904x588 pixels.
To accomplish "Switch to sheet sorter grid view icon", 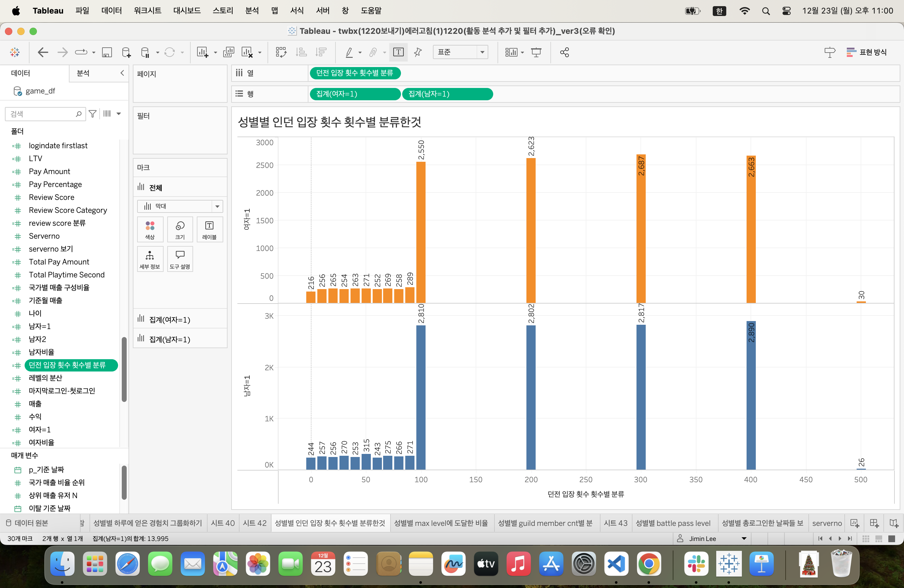I will click(866, 538).
